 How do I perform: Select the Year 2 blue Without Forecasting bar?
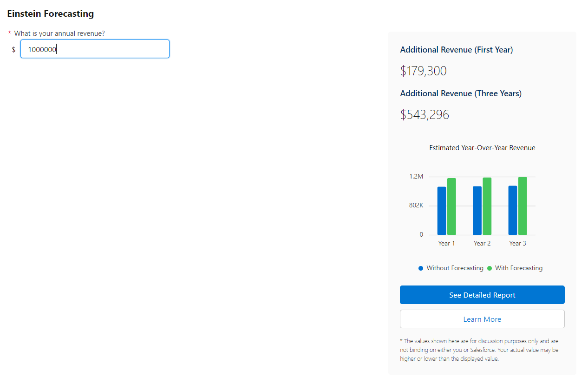click(477, 211)
